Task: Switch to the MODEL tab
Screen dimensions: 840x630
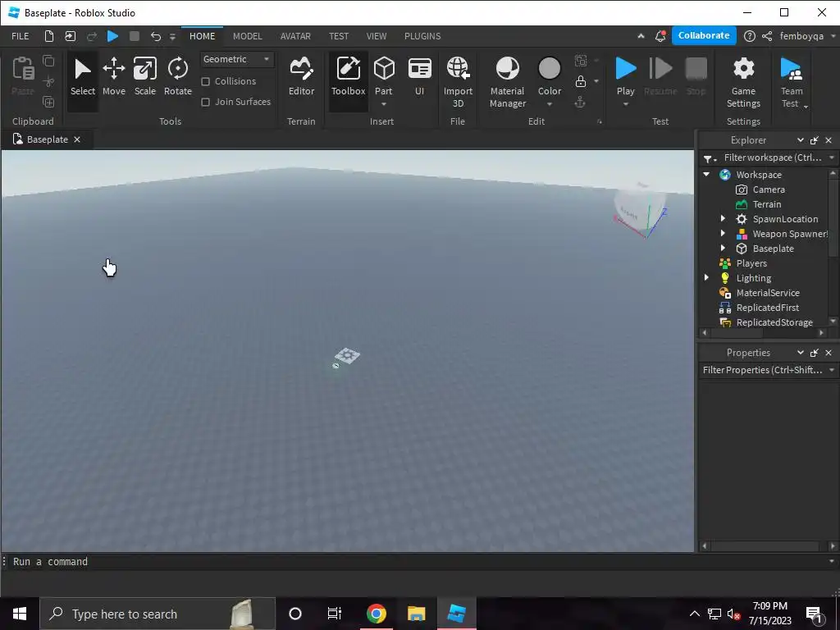Action: click(x=248, y=36)
